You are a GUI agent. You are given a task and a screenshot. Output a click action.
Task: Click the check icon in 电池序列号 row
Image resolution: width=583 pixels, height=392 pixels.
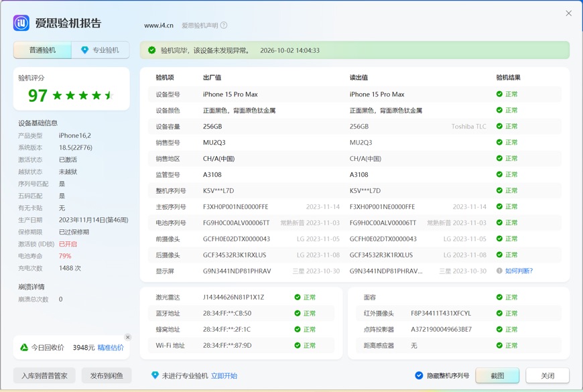click(x=499, y=222)
